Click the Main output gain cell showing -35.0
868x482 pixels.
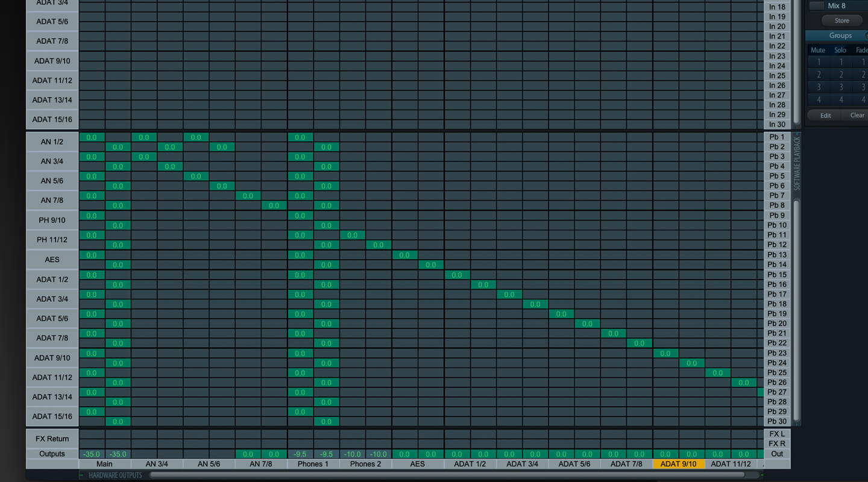click(x=92, y=454)
